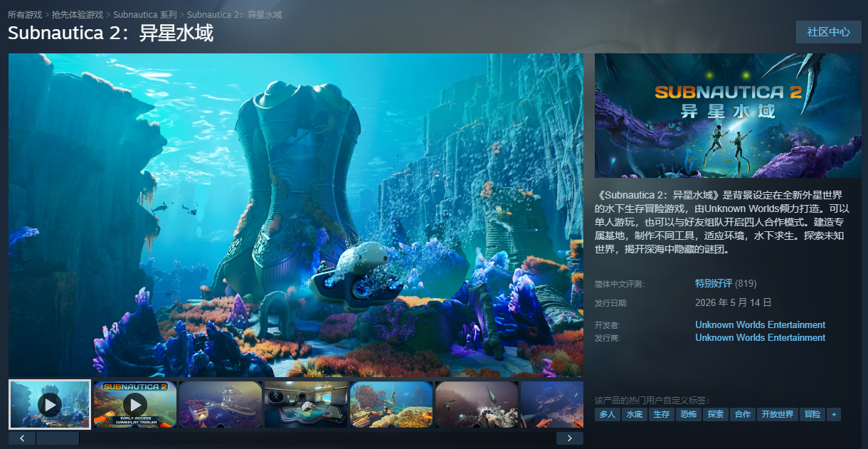Open developer Unknown Worlds Entertainment link
Screen dimensions: 868x449
pyautogui.click(x=761, y=324)
